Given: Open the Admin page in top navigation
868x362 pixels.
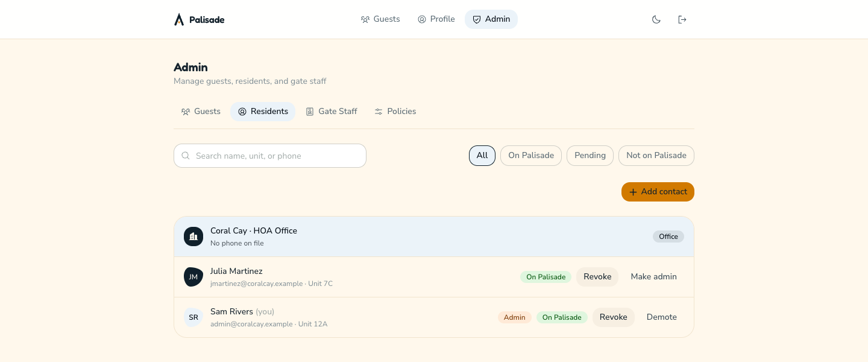Looking at the screenshot, I should pos(491,19).
